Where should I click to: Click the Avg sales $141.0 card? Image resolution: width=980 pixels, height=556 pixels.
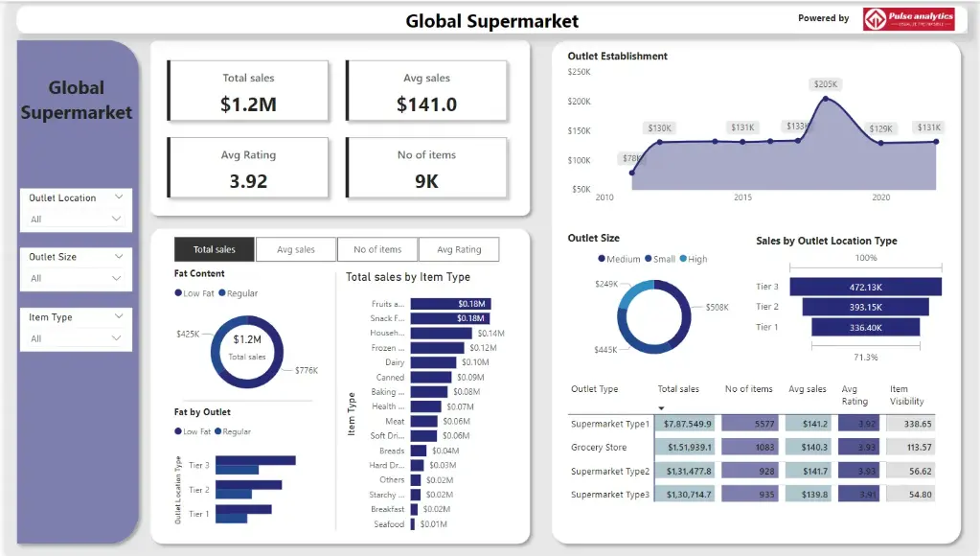click(427, 91)
